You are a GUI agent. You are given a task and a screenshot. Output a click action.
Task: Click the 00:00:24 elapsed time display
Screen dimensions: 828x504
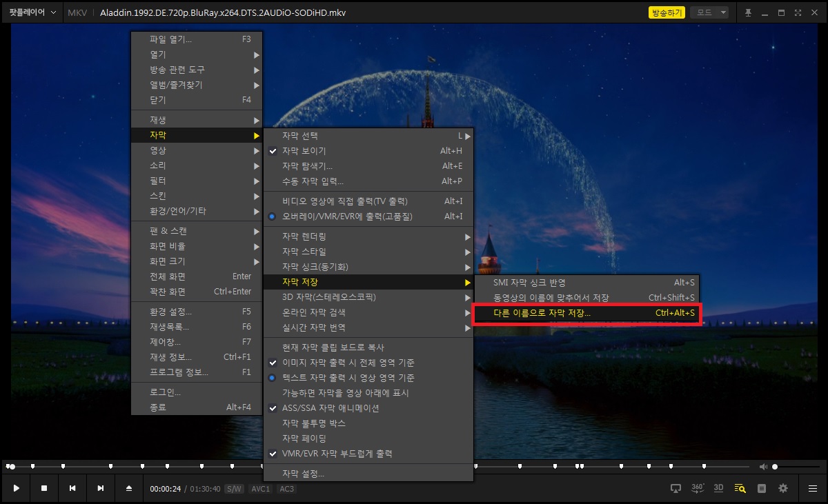pos(166,489)
